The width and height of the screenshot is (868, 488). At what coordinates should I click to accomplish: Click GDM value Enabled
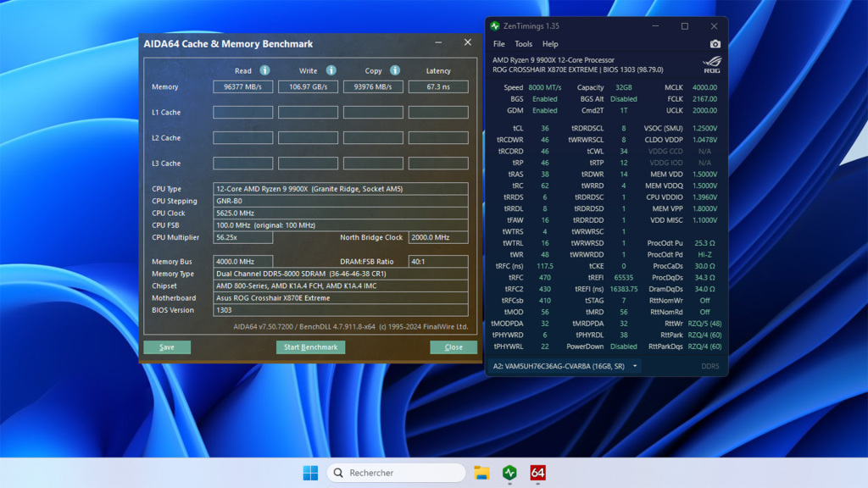point(545,111)
